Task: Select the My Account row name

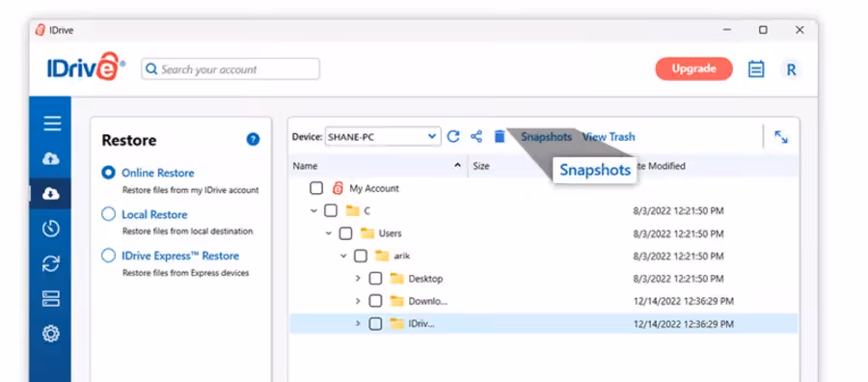Action: click(374, 188)
